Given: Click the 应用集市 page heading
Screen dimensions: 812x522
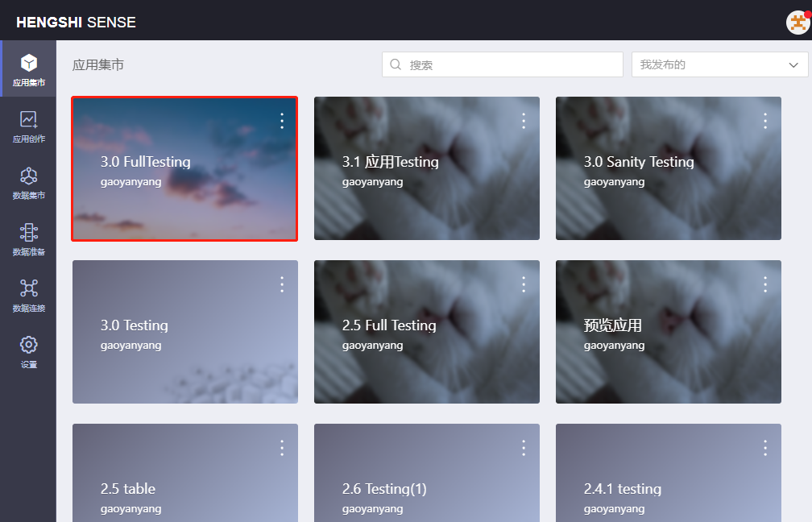Looking at the screenshot, I should click(x=98, y=64).
